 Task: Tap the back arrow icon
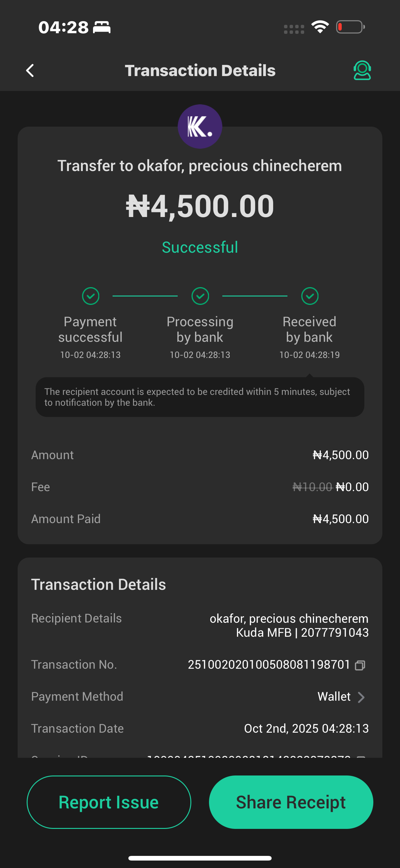tap(30, 70)
